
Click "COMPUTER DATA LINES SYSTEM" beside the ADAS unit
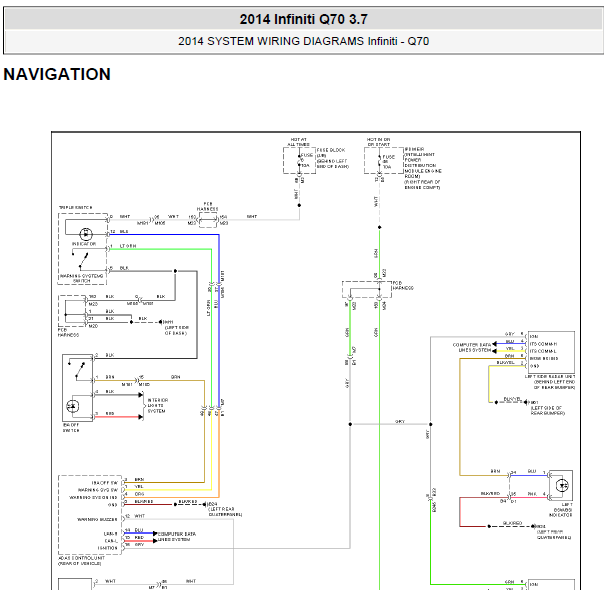(177, 536)
